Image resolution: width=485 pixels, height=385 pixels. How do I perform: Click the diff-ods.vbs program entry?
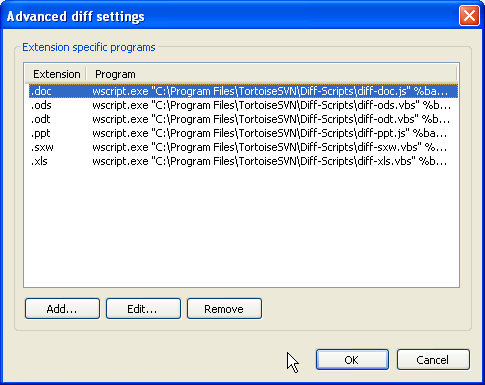[x=271, y=105]
